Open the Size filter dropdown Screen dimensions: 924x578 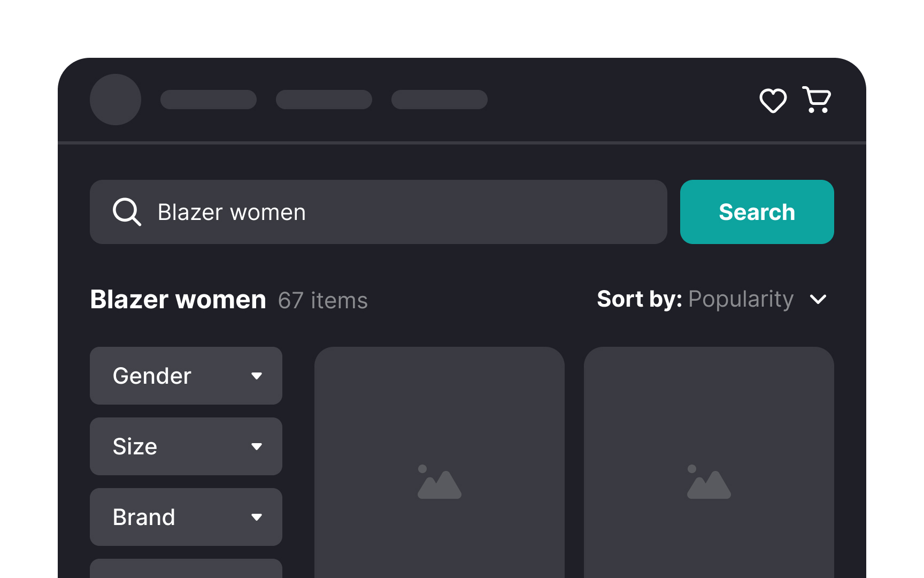(x=186, y=446)
